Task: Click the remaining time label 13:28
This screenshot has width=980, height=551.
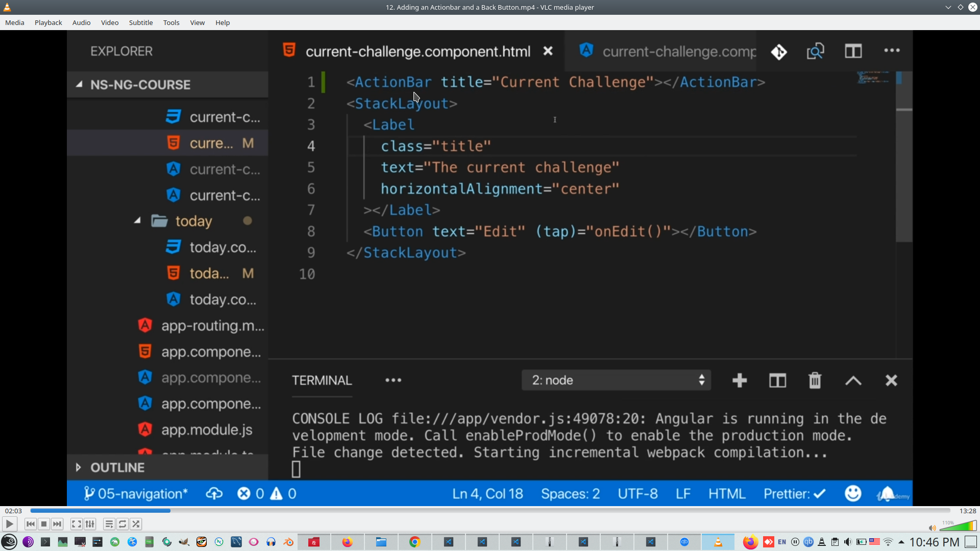Action: [967, 511]
